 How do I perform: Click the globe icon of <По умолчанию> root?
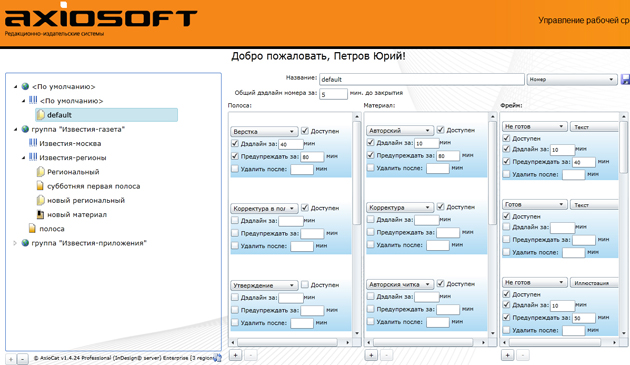pyautogui.click(x=25, y=86)
